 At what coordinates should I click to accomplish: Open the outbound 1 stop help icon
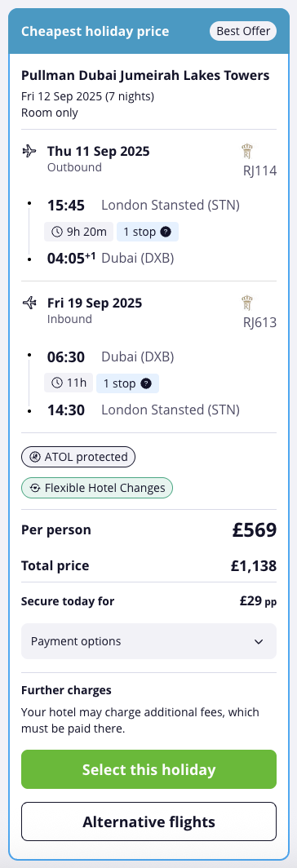166,232
